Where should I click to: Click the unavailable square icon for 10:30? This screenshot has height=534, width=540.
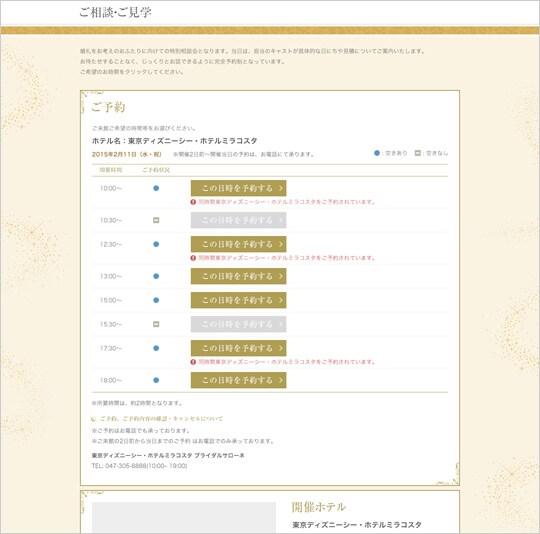(x=156, y=220)
